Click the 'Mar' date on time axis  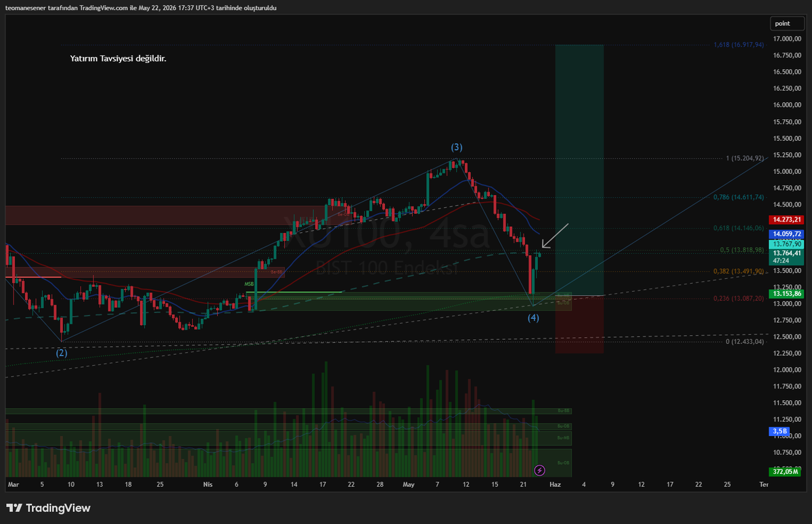coord(13,485)
